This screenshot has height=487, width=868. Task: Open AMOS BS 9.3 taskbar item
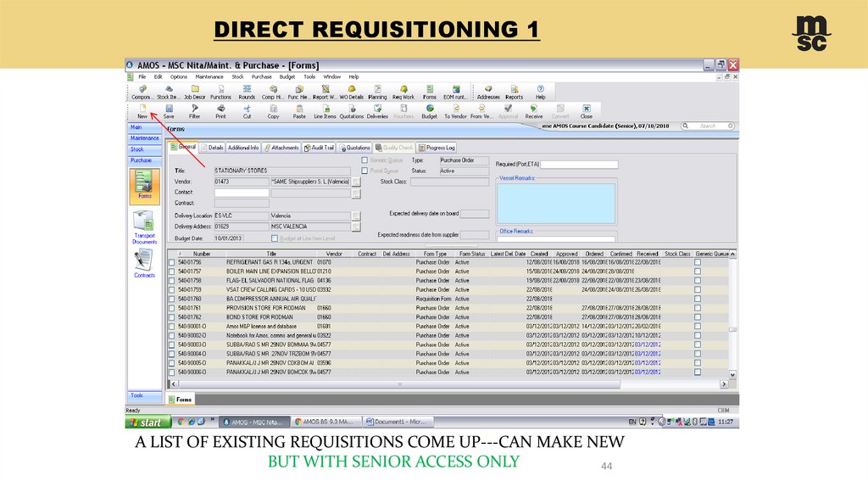[x=326, y=423]
